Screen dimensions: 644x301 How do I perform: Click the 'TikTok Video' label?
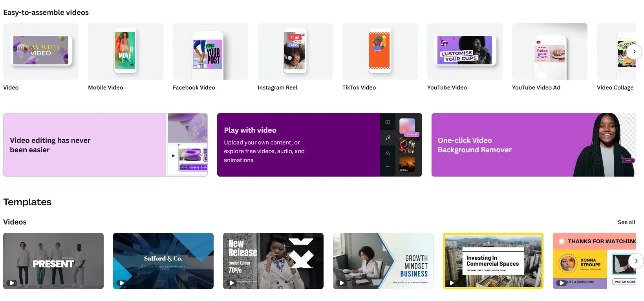click(x=359, y=88)
